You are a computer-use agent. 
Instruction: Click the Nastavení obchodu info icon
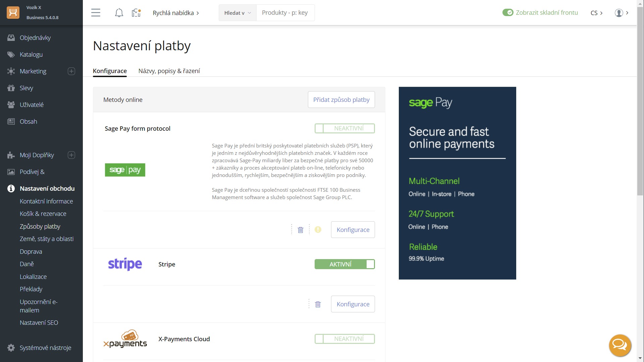tap(11, 188)
